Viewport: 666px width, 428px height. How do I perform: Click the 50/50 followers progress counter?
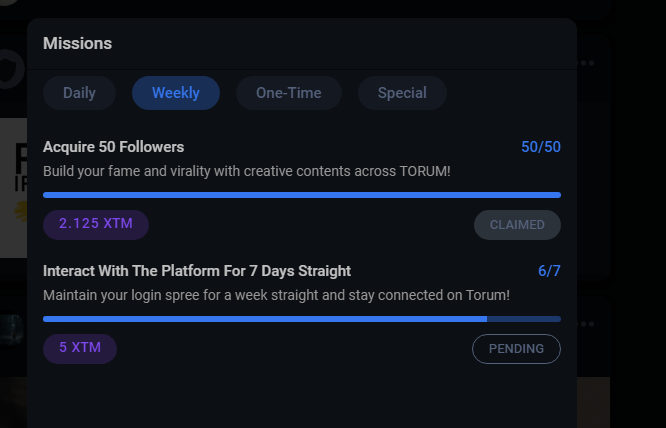[x=541, y=147]
